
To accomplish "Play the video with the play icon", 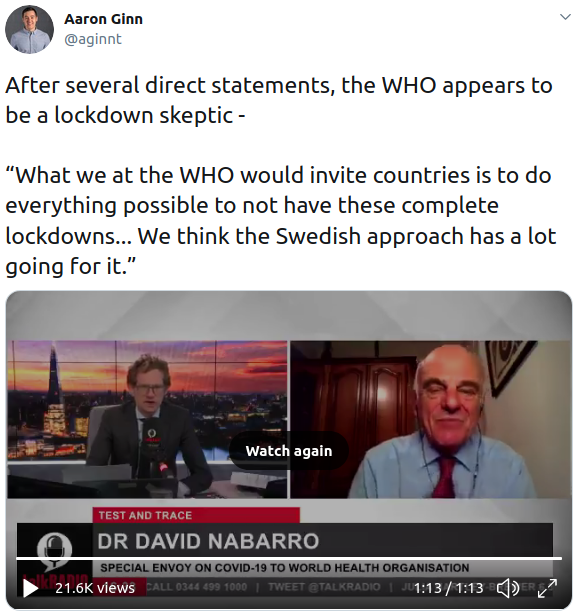I will click(30, 588).
